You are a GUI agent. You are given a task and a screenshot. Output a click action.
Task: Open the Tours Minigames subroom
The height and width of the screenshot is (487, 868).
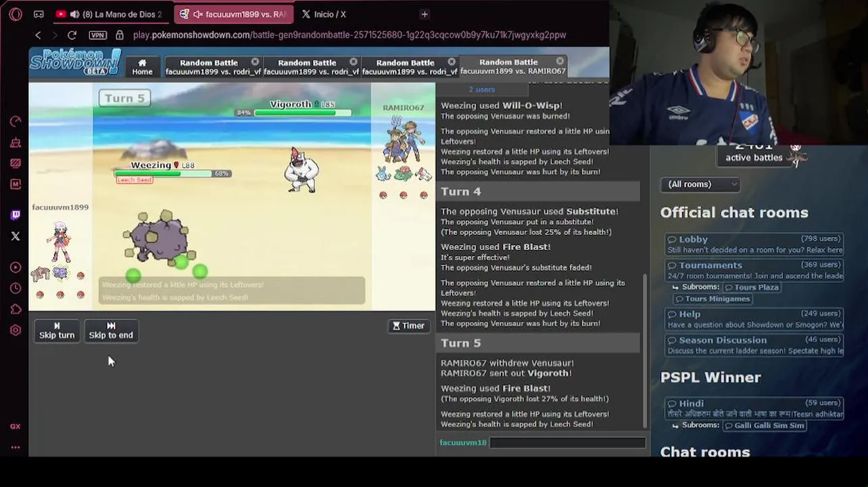pos(713,299)
